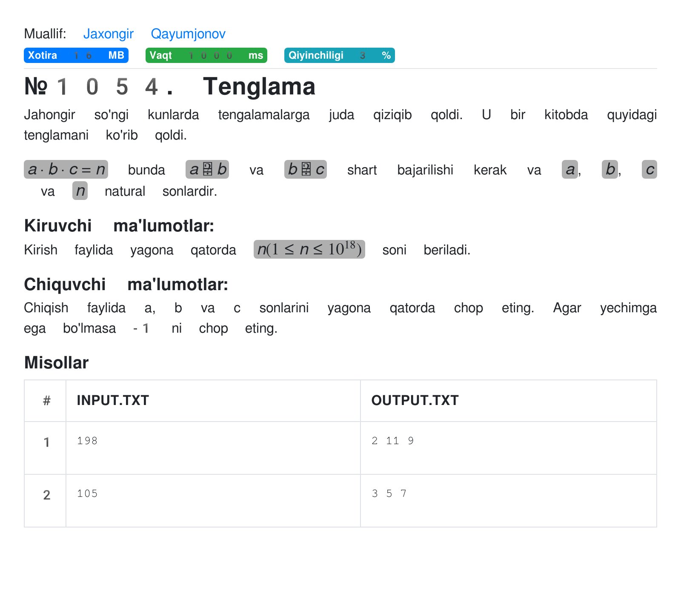
Task: Click the Kiruvchi ma'lumotlar heading
Action: [119, 225]
